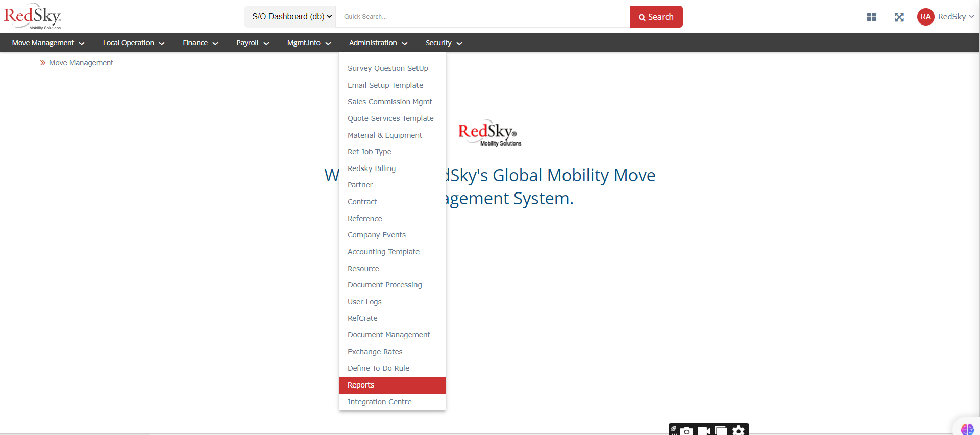Click the gear settings icon in bottom toolbar
Screen dimensions: 980x435
coord(738,430)
